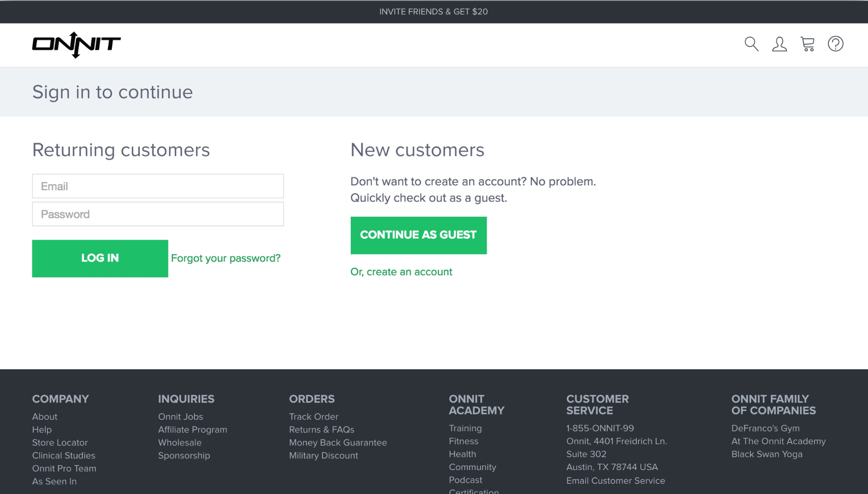
Task: Open Community academy link
Action: 473,467
